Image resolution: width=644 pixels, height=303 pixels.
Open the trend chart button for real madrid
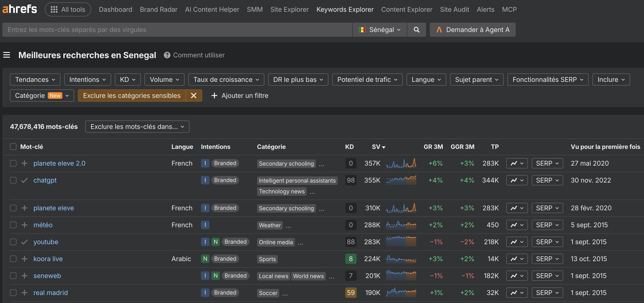coord(517,293)
